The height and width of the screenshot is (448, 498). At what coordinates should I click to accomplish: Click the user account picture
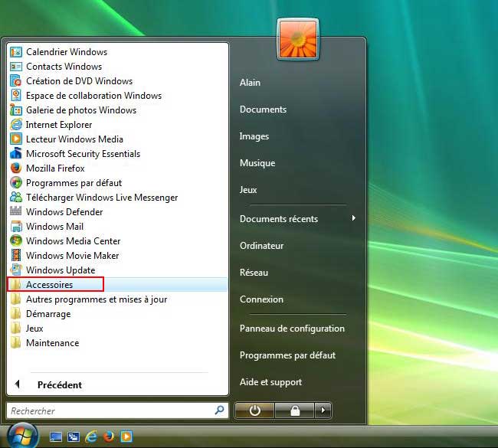coord(298,40)
